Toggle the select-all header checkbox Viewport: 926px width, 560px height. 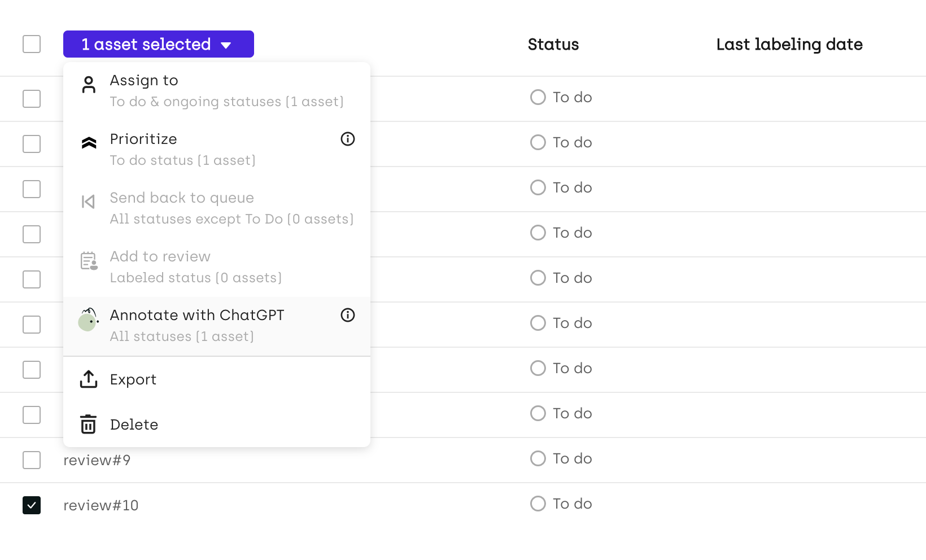coord(32,44)
